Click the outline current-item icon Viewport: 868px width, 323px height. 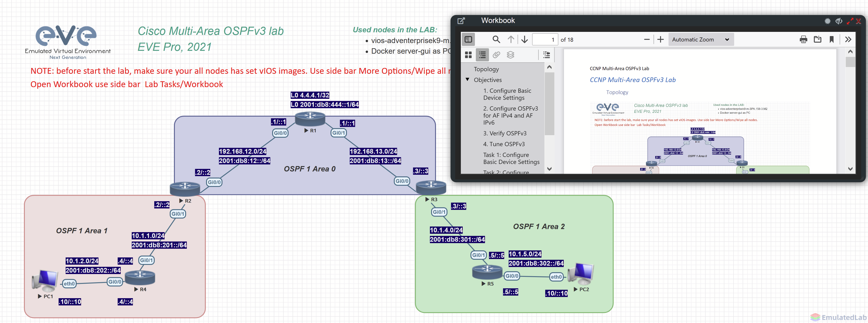[546, 55]
